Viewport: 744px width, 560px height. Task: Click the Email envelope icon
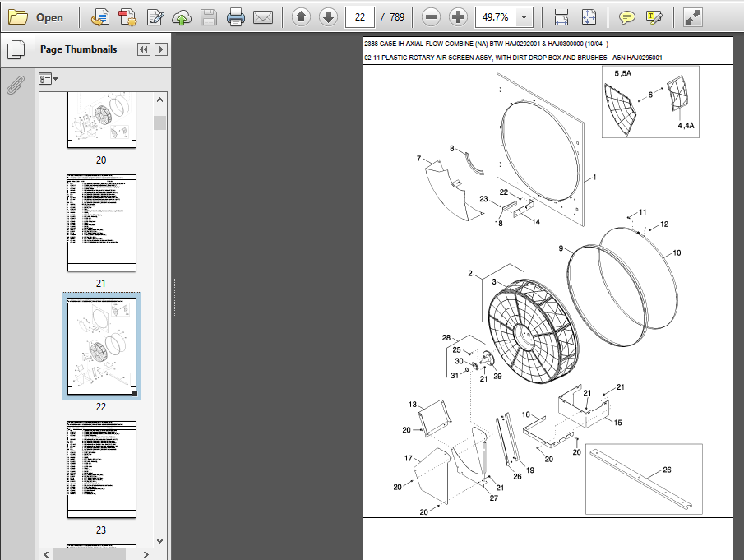click(x=263, y=17)
